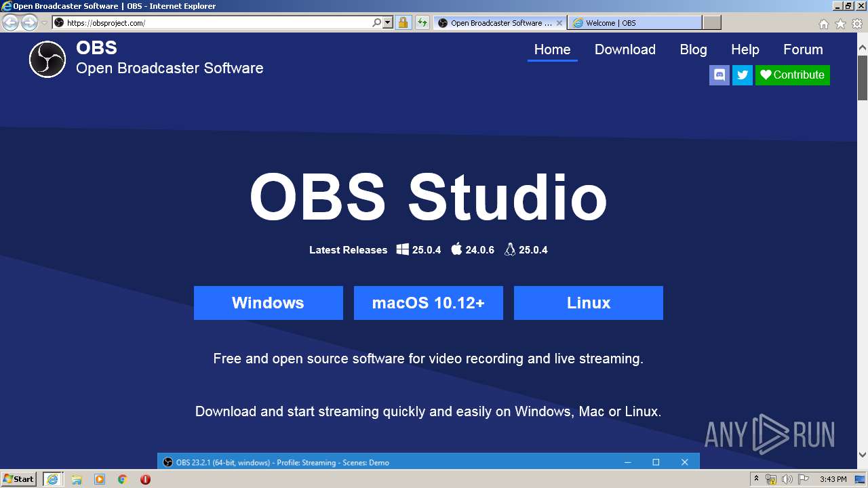Click the green Contribute button
868x488 pixels.
(792, 75)
